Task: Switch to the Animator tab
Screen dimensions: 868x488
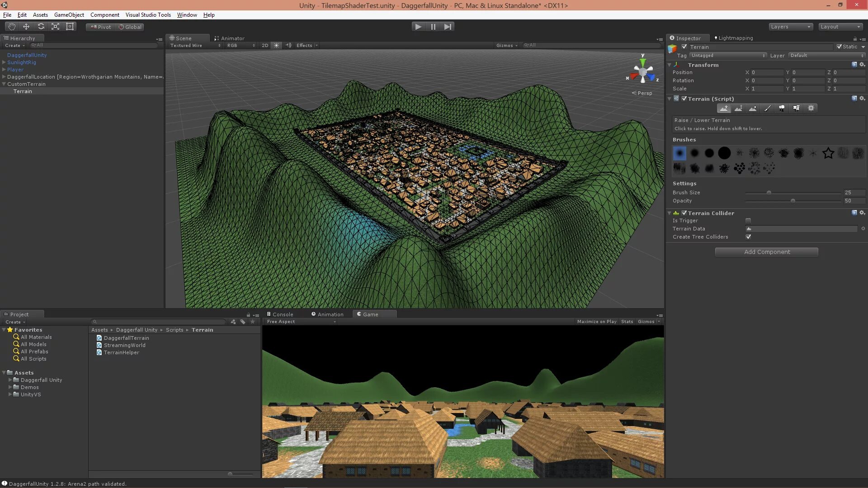Action: [230, 38]
